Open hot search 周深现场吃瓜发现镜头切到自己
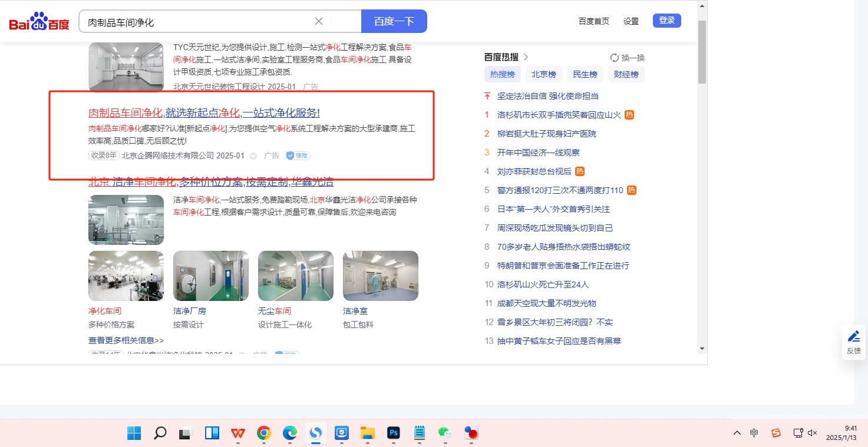Image resolution: width=868 pixels, height=447 pixels. (555, 228)
